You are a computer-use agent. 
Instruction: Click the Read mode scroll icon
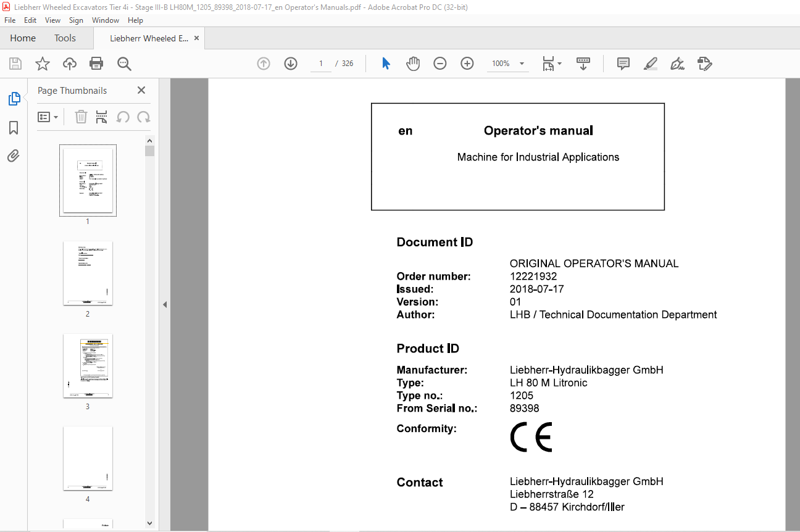[x=583, y=64]
